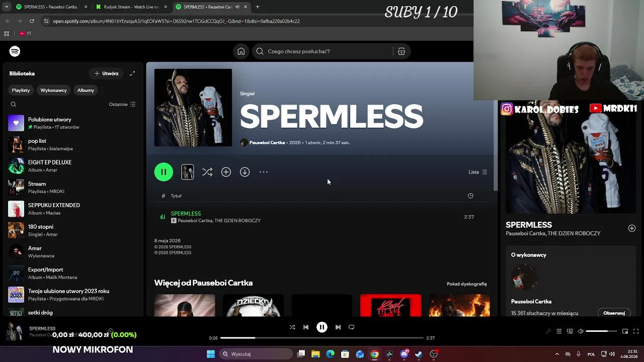Open the now-playing SPERMLESS title in the right panel
This screenshot has height=362, width=644.
tap(529, 225)
